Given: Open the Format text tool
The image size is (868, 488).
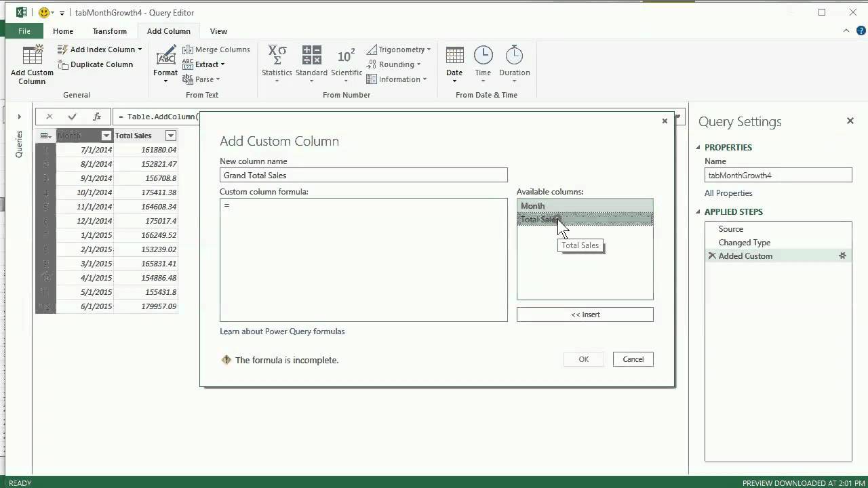Looking at the screenshot, I should (x=165, y=66).
